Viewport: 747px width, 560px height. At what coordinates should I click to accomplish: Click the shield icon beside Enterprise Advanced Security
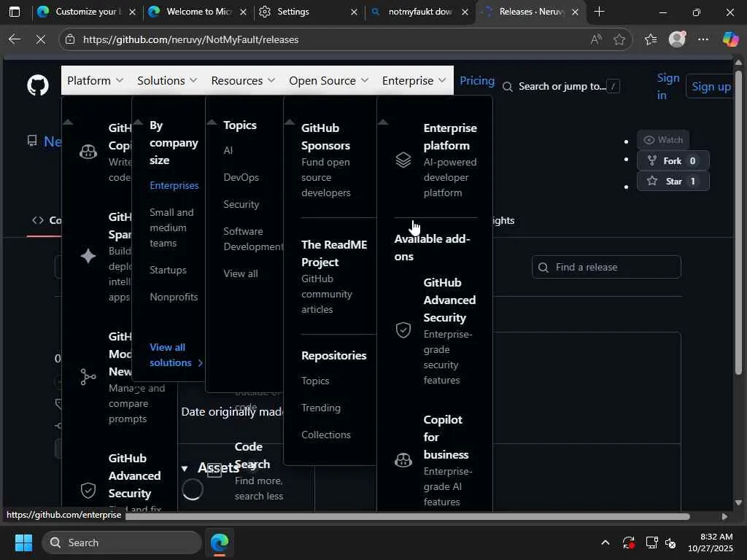click(x=403, y=330)
